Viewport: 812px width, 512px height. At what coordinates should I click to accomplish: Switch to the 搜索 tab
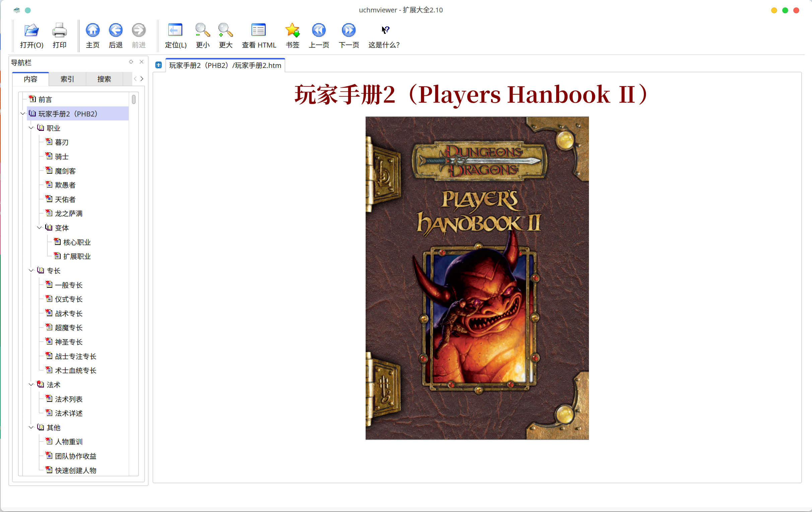pyautogui.click(x=104, y=79)
